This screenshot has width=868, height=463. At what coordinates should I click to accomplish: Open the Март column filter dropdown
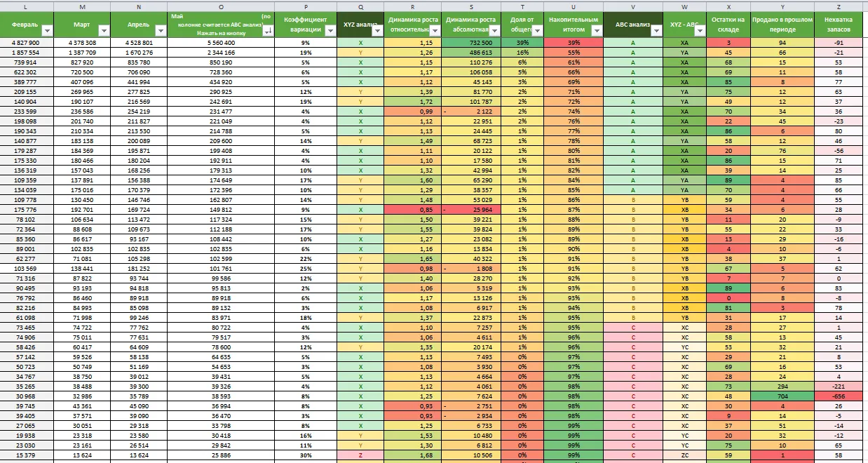104,30
